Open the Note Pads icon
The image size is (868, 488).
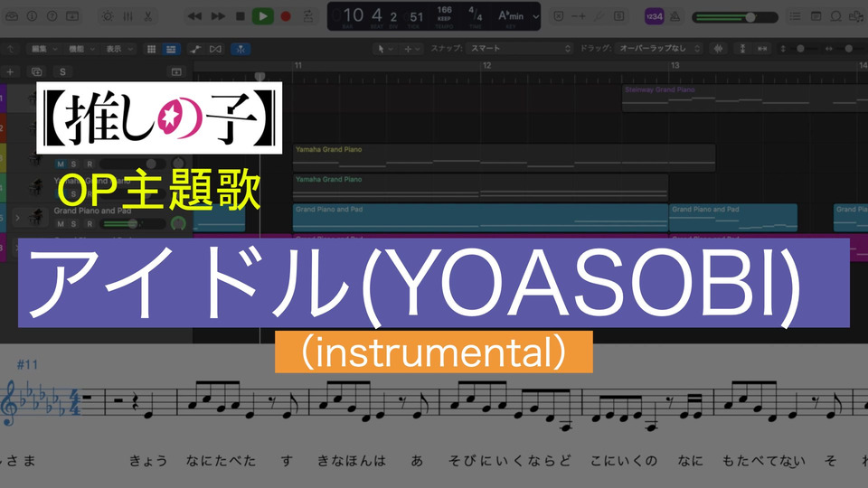(816, 16)
